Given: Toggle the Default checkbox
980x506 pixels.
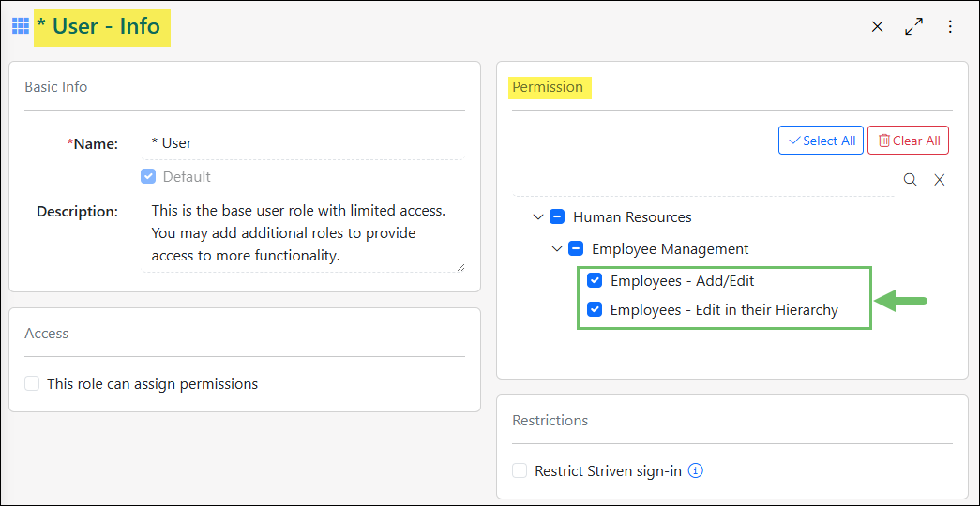Looking at the screenshot, I should 148,177.
